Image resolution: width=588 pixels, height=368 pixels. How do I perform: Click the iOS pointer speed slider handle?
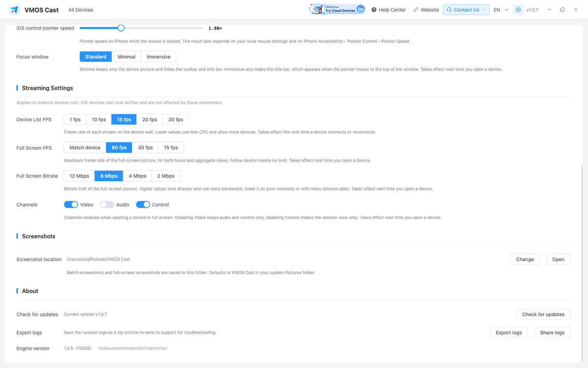coord(121,28)
